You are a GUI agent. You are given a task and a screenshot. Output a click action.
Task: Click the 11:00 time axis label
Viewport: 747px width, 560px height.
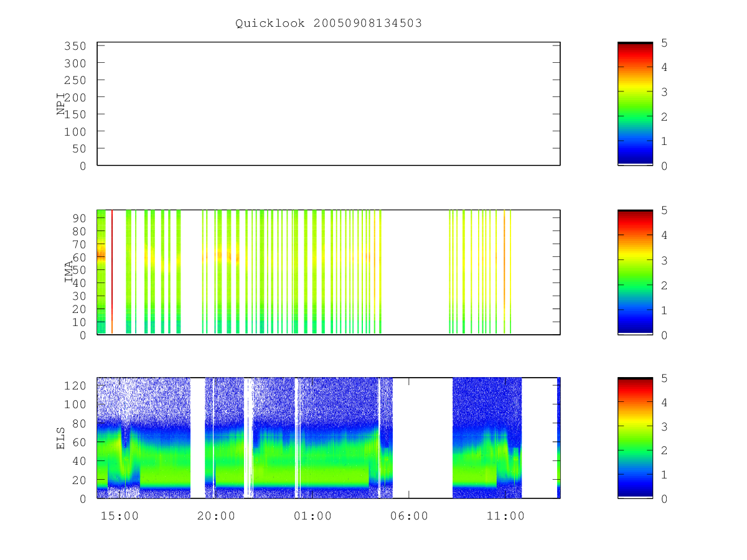tap(505, 516)
